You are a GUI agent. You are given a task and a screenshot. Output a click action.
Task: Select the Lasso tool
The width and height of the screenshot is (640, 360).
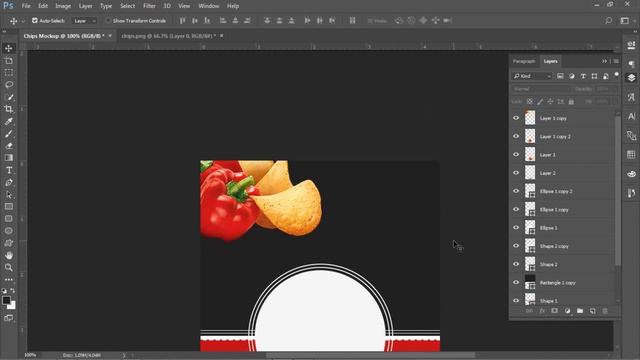point(9,85)
